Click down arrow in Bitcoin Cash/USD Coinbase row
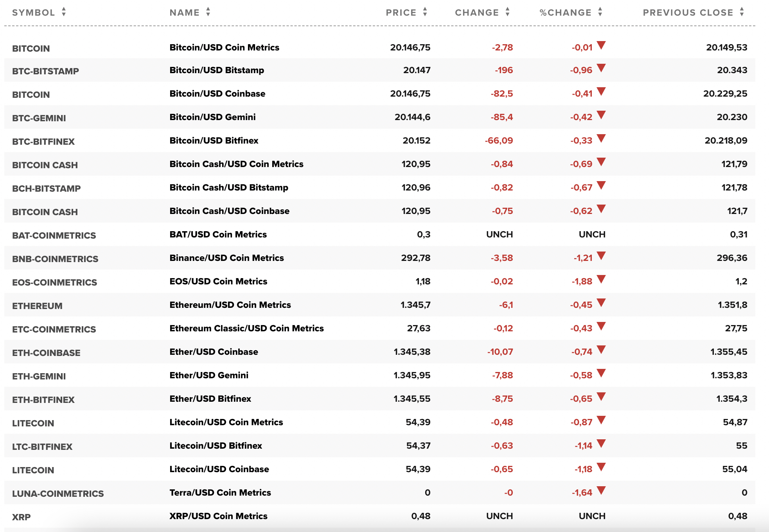The width and height of the screenshot is (769, 532). pos(601,209)
